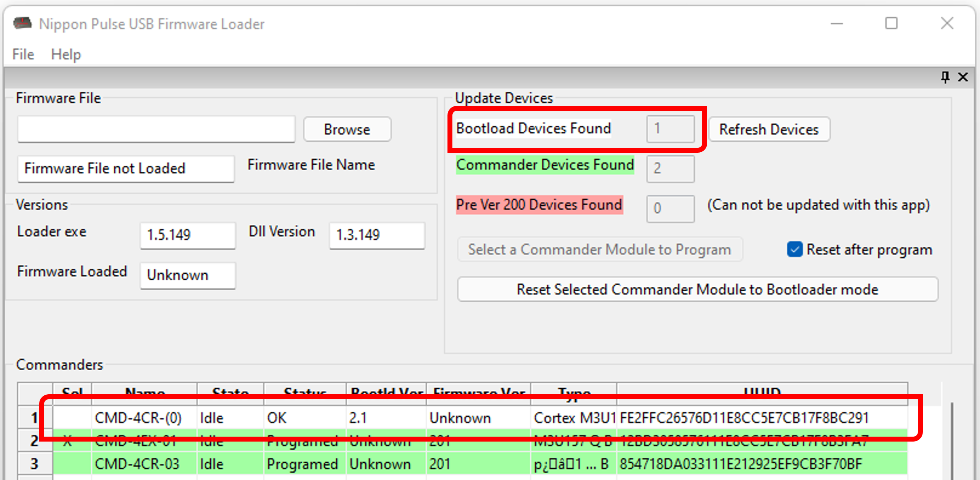980x480 pixels.
Task: Maximize the Firmware Loader window
Action: click(x=891, y=24)
